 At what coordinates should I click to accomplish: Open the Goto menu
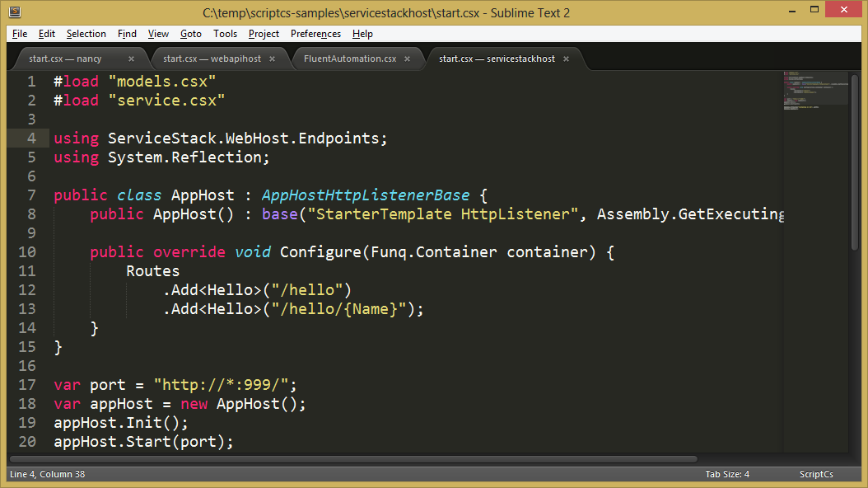[190, 34]
